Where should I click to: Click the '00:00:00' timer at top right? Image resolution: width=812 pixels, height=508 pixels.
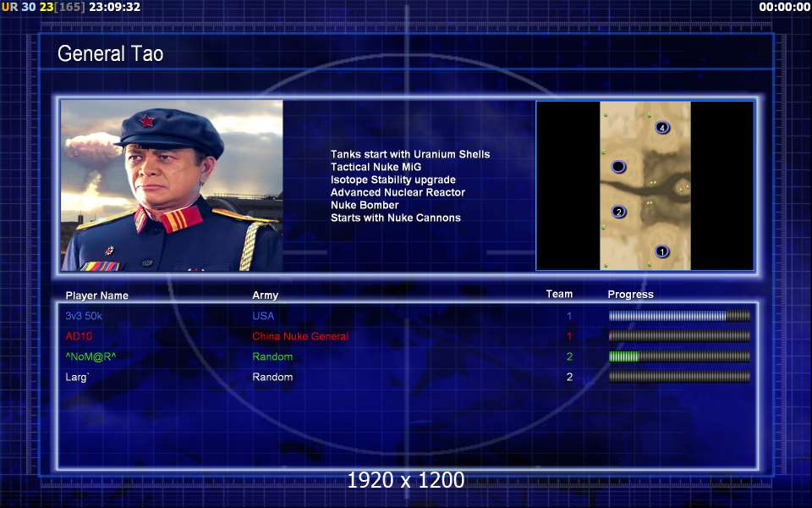click(x=785, y=8)
